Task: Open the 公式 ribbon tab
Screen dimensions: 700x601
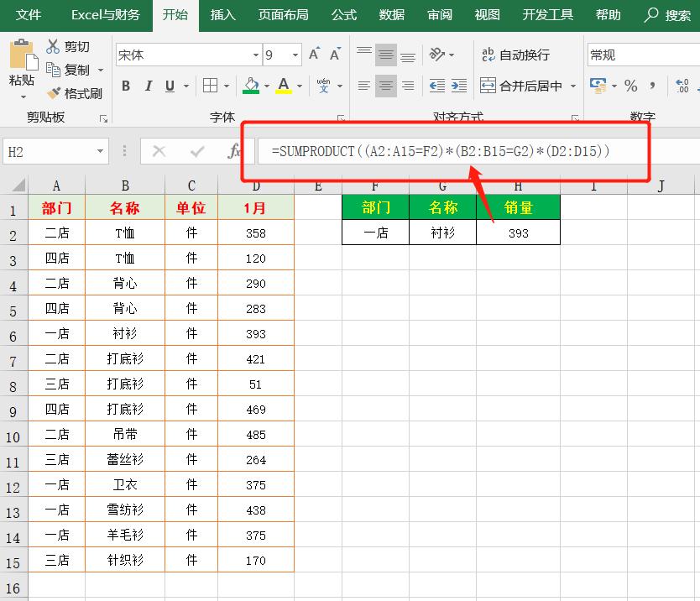Action: pyautogui.click(x=343, y=14)
